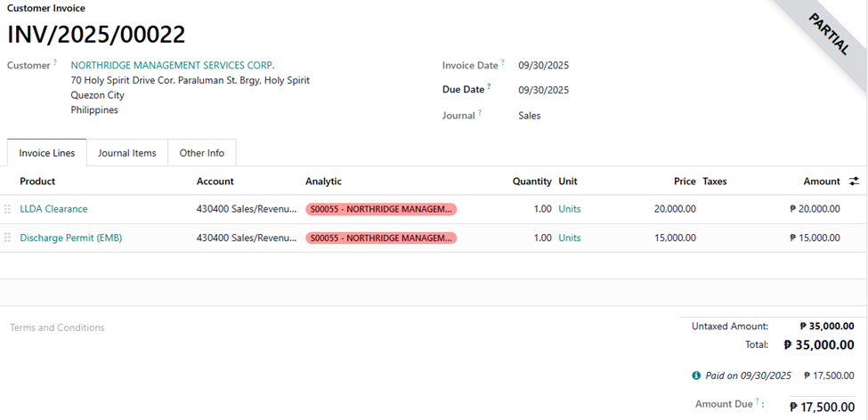Select the Invoice Lines tab
868x420 pixels.
pos(47,153)
